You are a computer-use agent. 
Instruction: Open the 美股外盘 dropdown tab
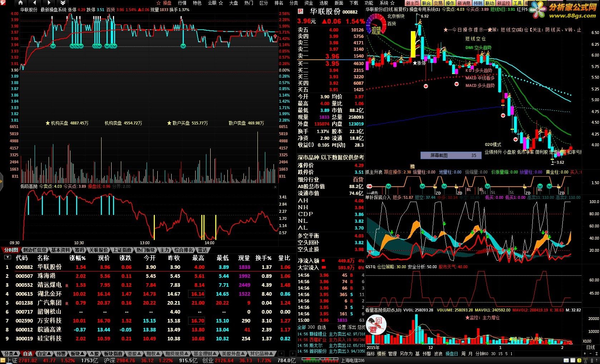[x=232, y=354]
